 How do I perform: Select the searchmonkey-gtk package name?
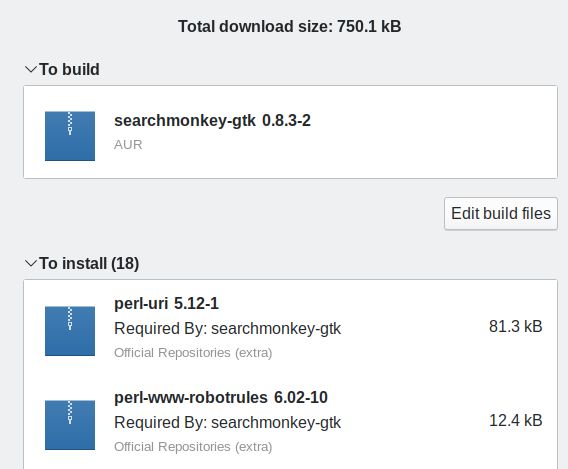point(185,121)
